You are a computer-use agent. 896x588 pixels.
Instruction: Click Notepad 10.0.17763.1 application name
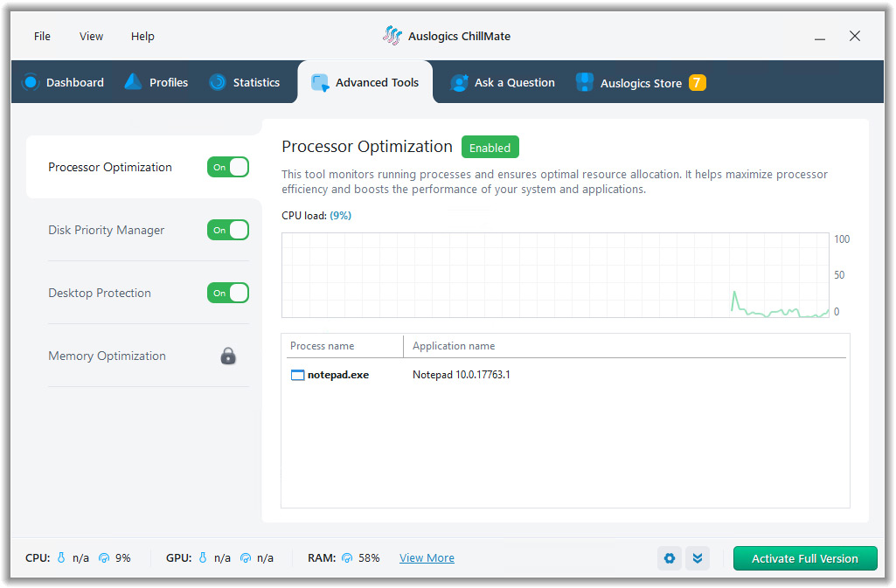[x=462, y=375]
